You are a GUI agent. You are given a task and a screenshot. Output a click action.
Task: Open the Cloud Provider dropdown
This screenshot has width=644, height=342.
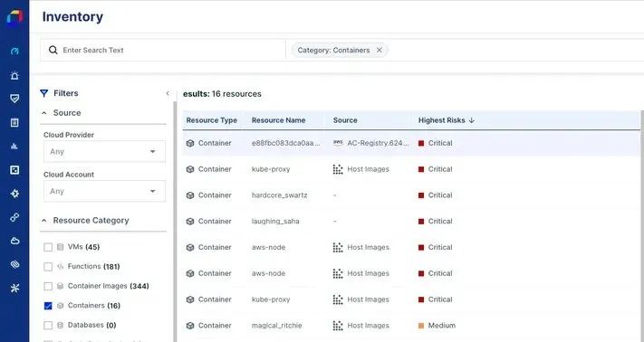click(104, 151)
